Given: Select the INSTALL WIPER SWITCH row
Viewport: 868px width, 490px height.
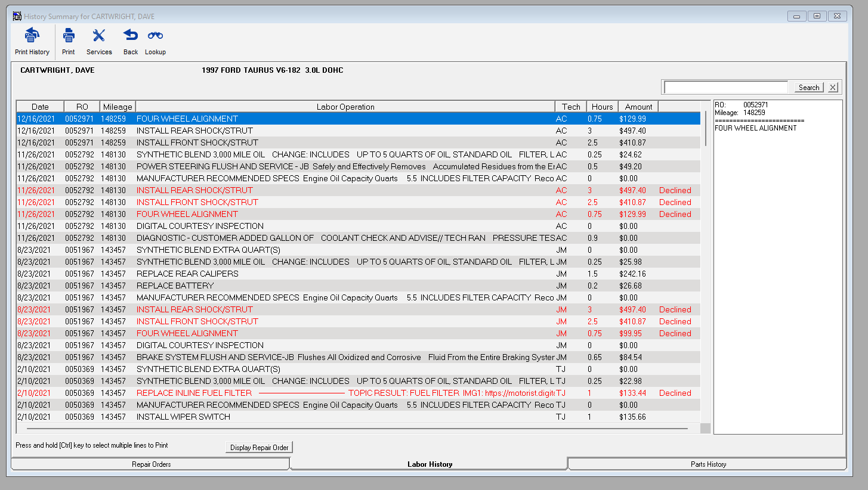Looking at the screenshot, I should [358, 417].
